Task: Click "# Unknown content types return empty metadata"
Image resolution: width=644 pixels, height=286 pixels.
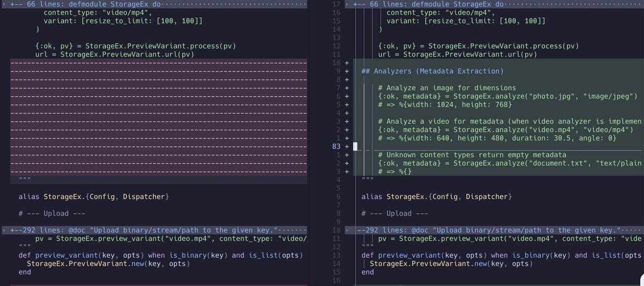Action: (472, 155)
